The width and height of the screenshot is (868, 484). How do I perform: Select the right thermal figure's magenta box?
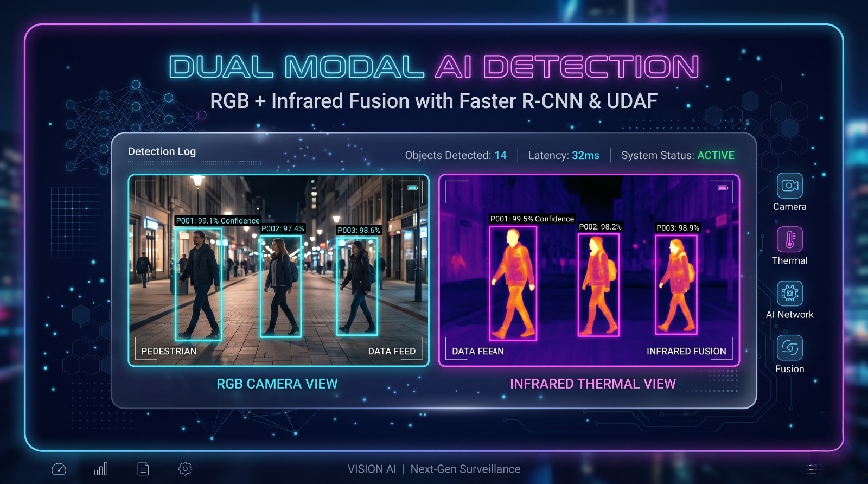676,284
